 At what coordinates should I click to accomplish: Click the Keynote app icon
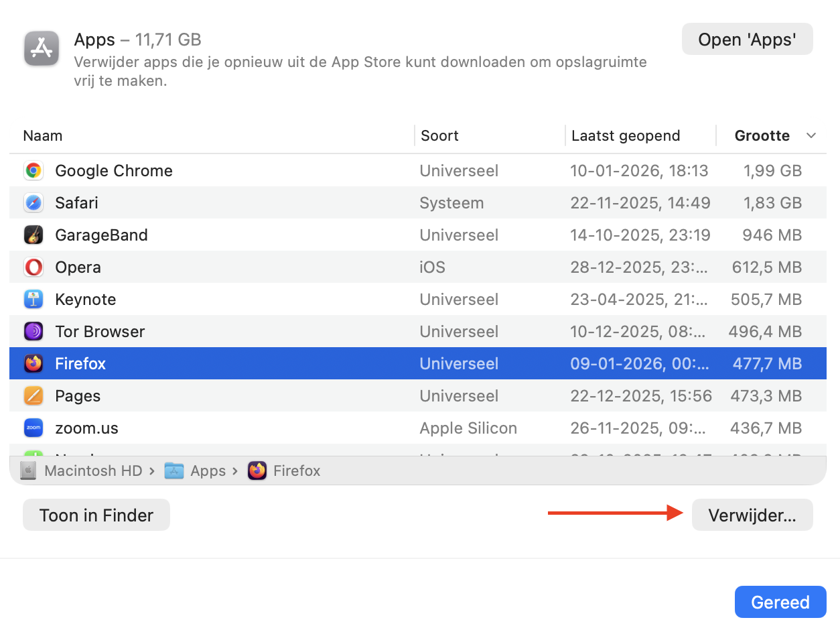tap(33, 299)
